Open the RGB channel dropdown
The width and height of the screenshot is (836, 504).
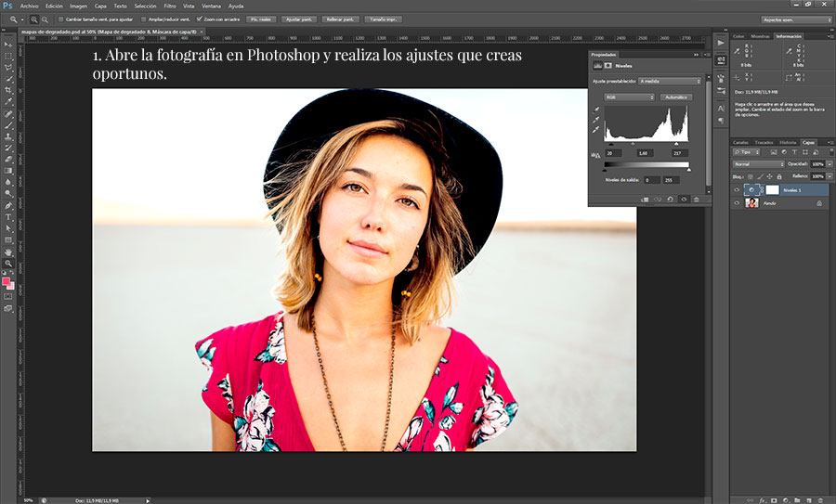tap(629, 97)
